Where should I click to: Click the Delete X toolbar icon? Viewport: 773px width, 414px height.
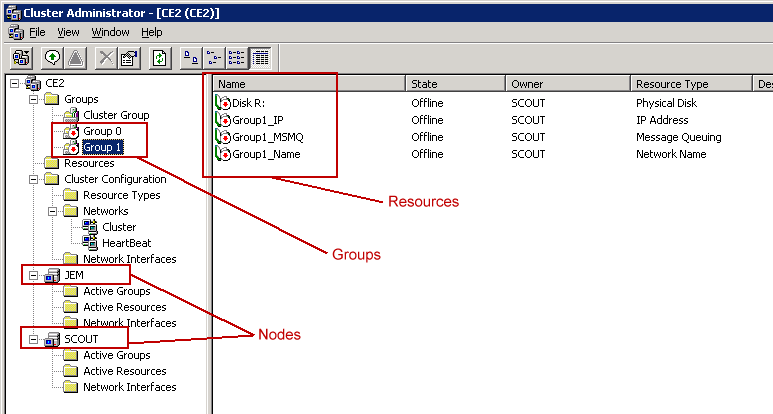tap(106, 58)
